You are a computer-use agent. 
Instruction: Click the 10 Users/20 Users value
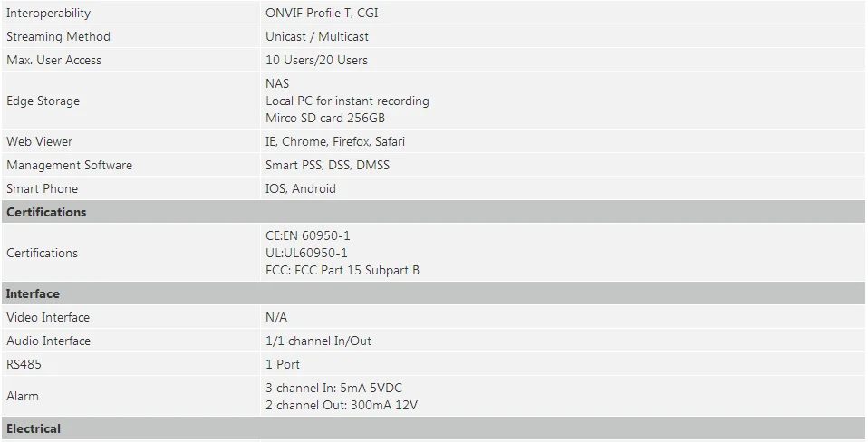click(x=316, y=60)
